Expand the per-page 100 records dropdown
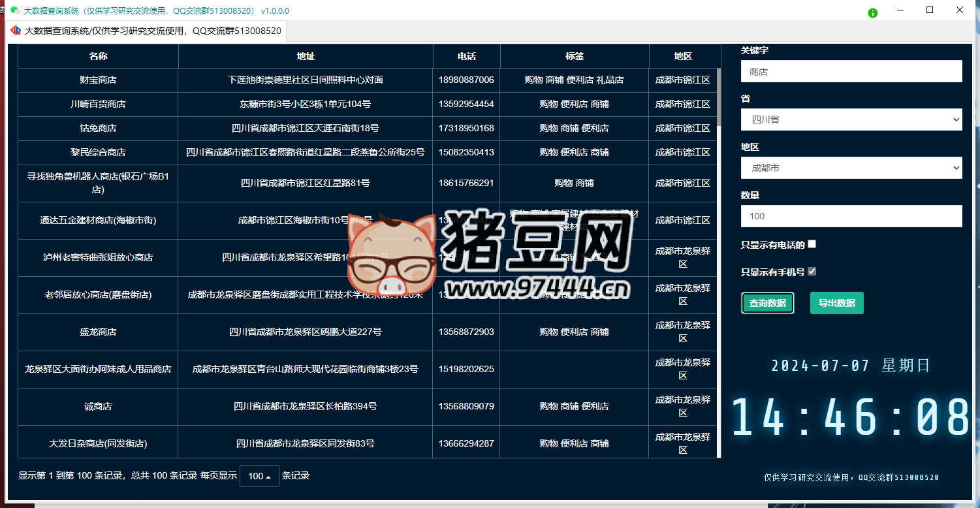Image resolution: width=980 pixels, height=508 pixels. tap(259, 476)
